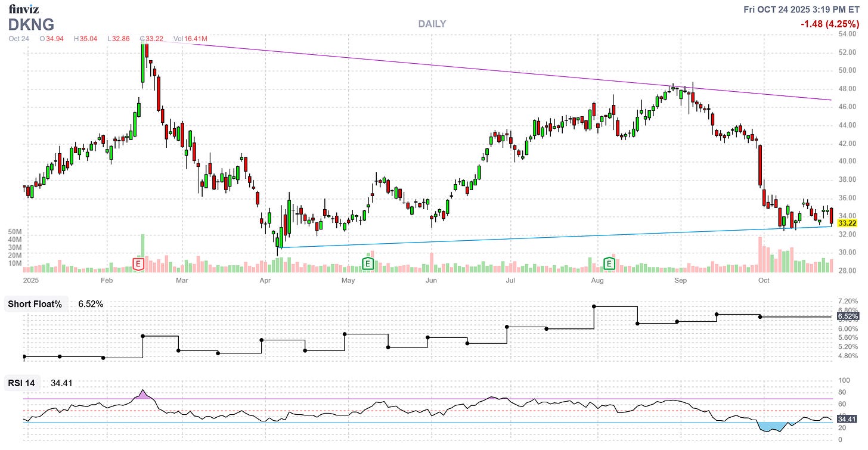Click the RSI 14 panel label
The image size is (868, 450).
coord(21,383)
